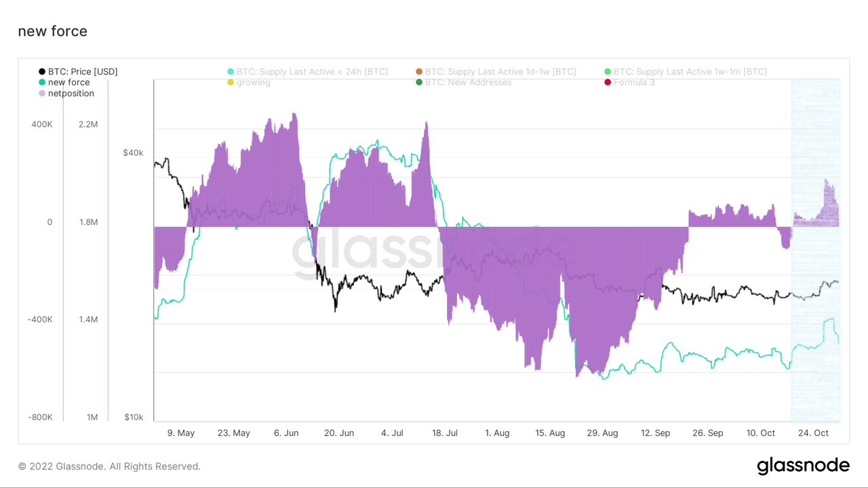868x488 pixels.
Task: Click the $40k price axis label
Action: coord(133,153)
